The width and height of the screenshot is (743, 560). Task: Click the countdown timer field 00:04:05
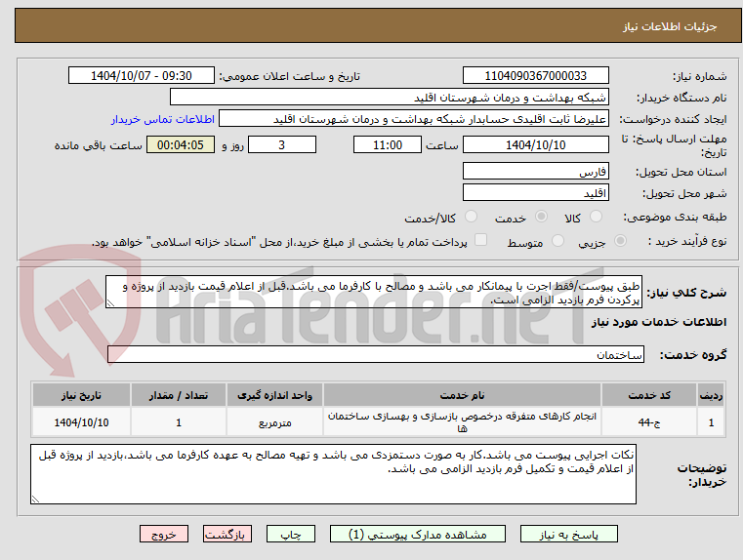click(x=181, y=144)
